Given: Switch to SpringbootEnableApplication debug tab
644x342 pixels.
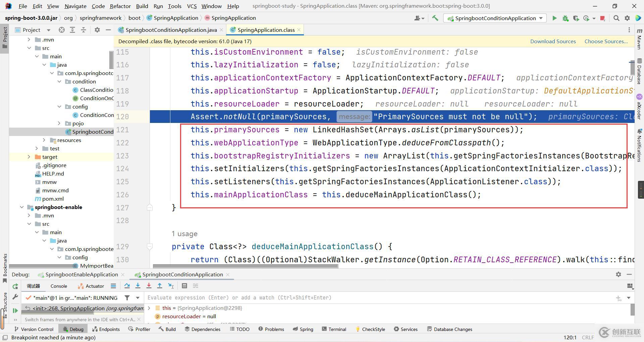Looking at the screenshot, I should coord(82,274).
